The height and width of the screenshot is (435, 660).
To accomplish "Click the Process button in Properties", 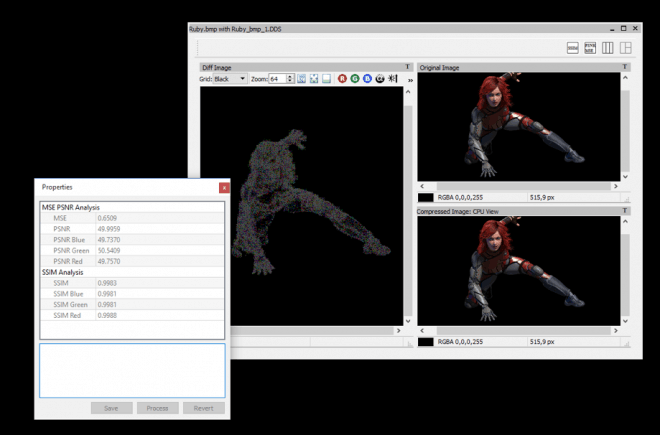I will tap(157, 408).
